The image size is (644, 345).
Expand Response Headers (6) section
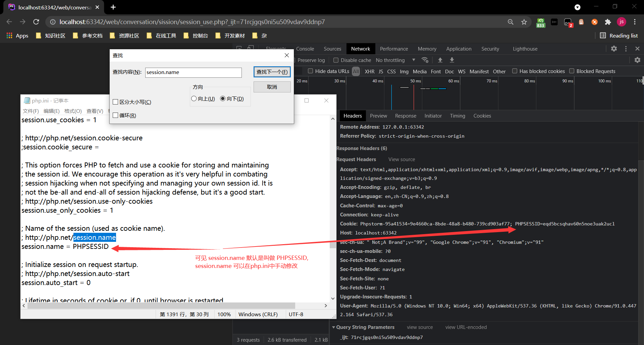[x=362, y=148]
